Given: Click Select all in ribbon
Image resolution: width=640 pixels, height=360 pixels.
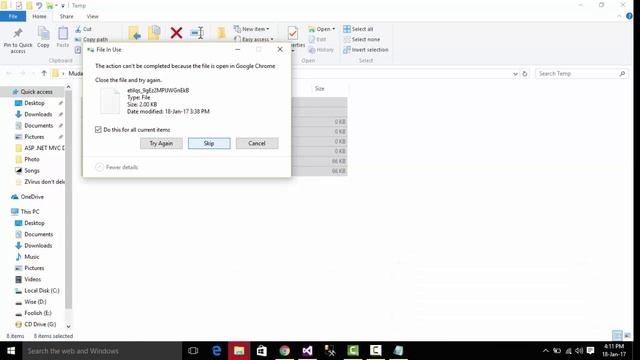Looking at the screenshot, I should point(358,29).
